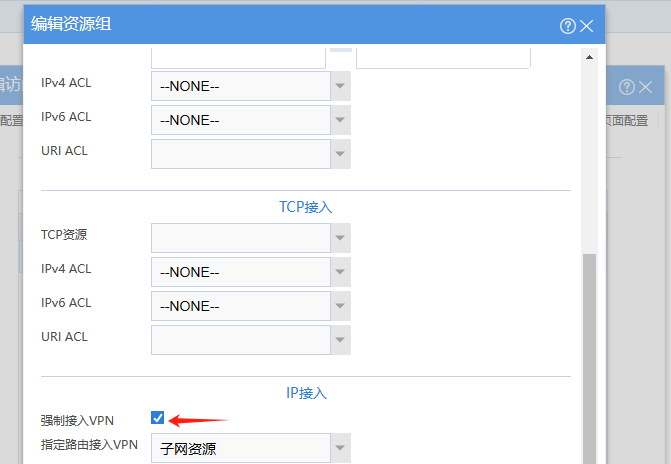Open the URI ACL dropdown under TCP接入
671x464 pixels.
pyautogui.click(x=341, y=340)
